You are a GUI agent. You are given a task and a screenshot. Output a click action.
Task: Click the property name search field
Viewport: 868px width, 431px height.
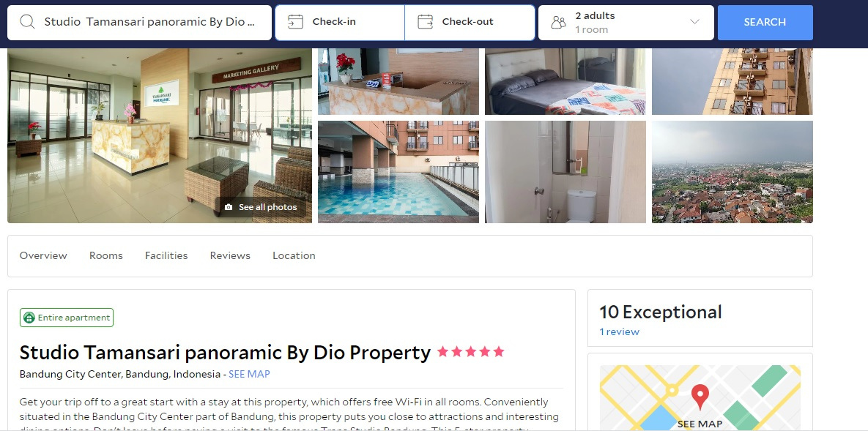coord(139,23)
